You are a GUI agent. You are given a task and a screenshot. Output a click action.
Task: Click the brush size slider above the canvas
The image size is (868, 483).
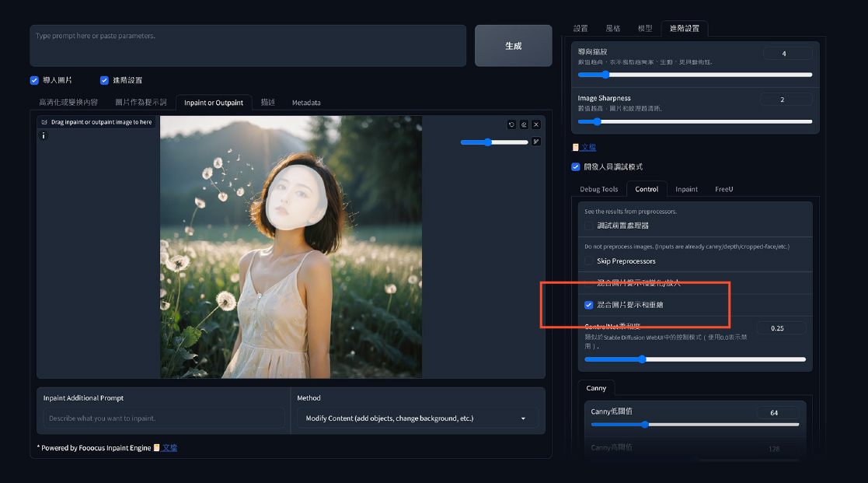point(494,142)
